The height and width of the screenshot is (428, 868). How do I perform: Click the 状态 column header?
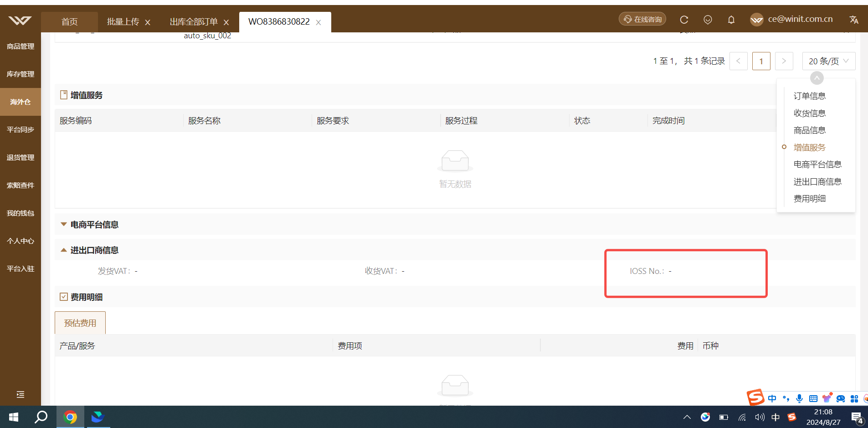pos(582,121)
